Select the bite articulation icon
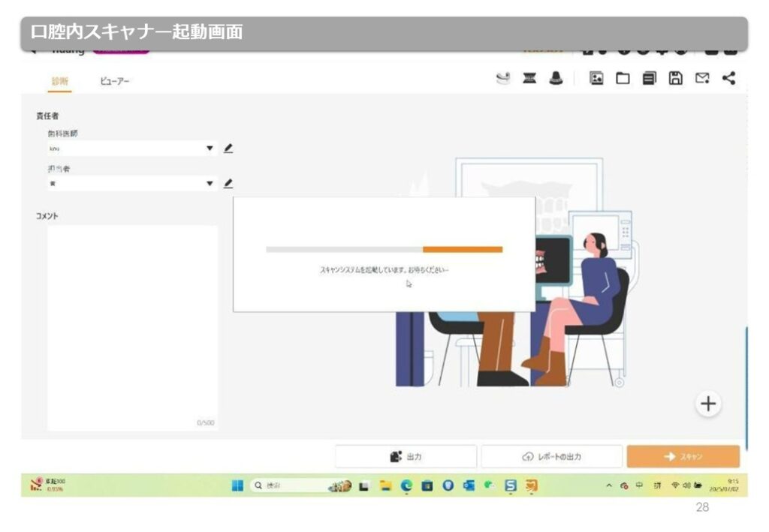The height and width of the screenshot is (532, 769). click(529, 78)
